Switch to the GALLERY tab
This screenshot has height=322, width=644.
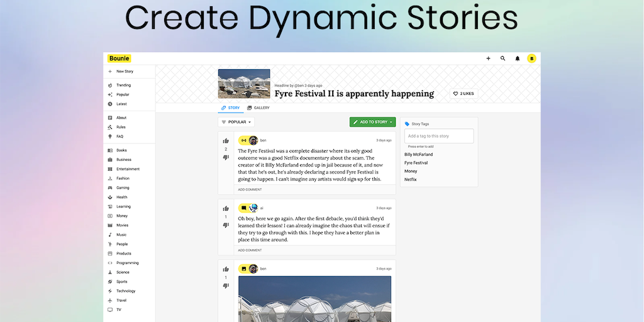(258, 108)
